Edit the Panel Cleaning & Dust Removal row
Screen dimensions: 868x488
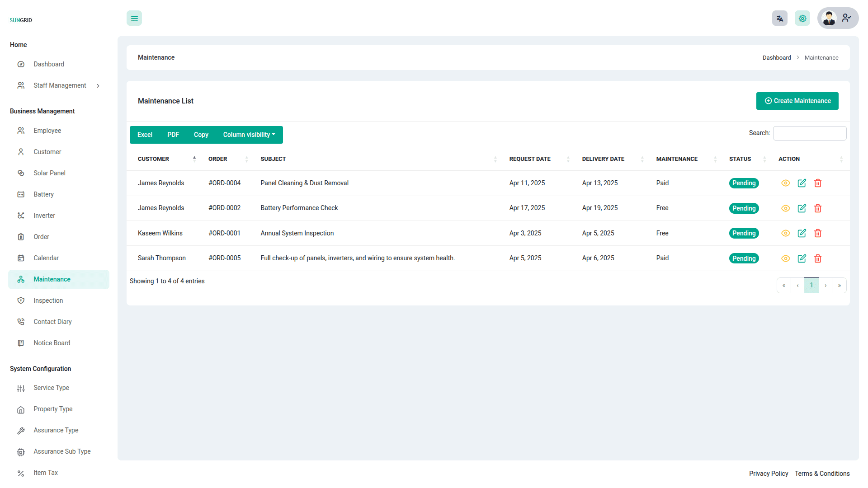click(802, 183)
